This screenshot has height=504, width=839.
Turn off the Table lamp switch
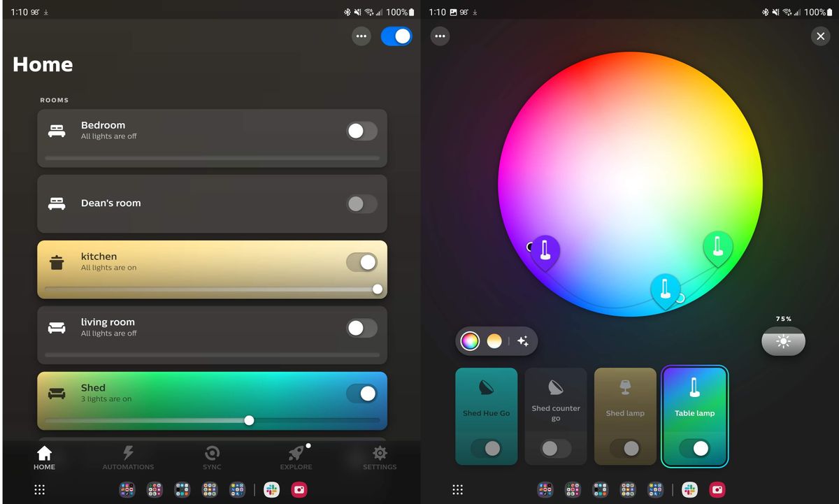click(695, 448)
